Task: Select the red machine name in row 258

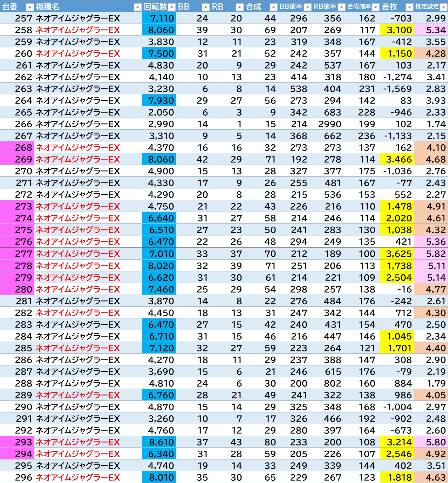Action: [78, 30]
